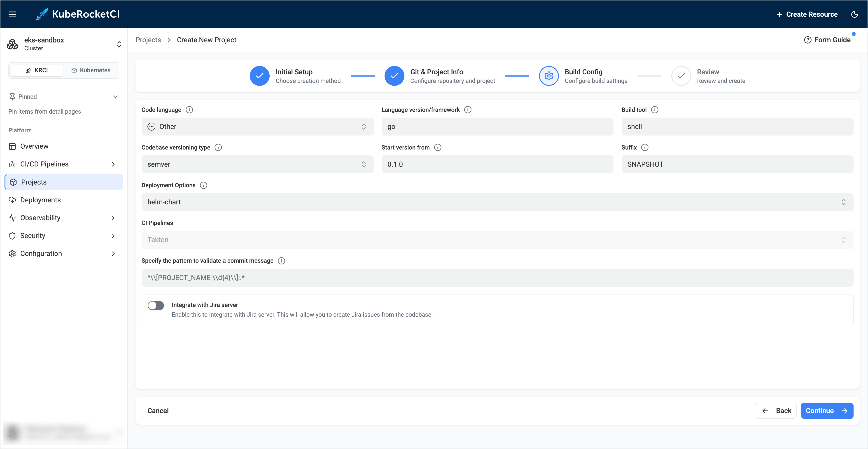Open the Deployment Options helm-chart dropdown
Viewport: 868px width, 449px height.
pyautogui.click(x=497, y=202)
